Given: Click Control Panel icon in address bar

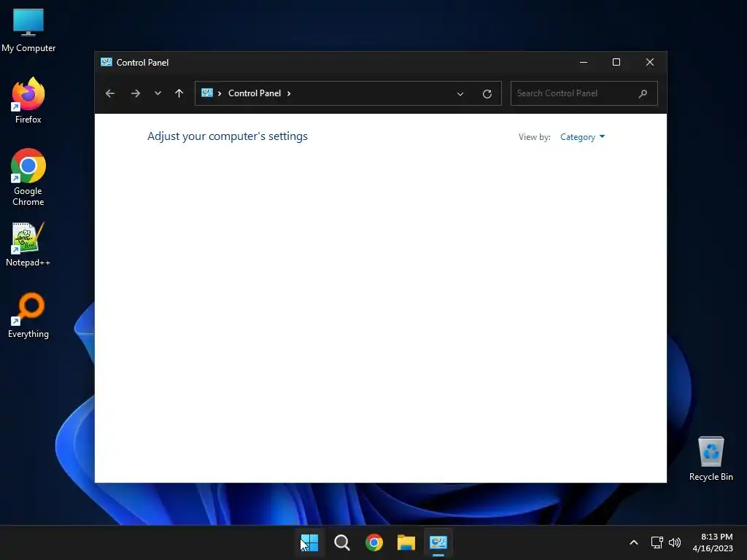Looking at the screenshot, I should tap(206, 93).
